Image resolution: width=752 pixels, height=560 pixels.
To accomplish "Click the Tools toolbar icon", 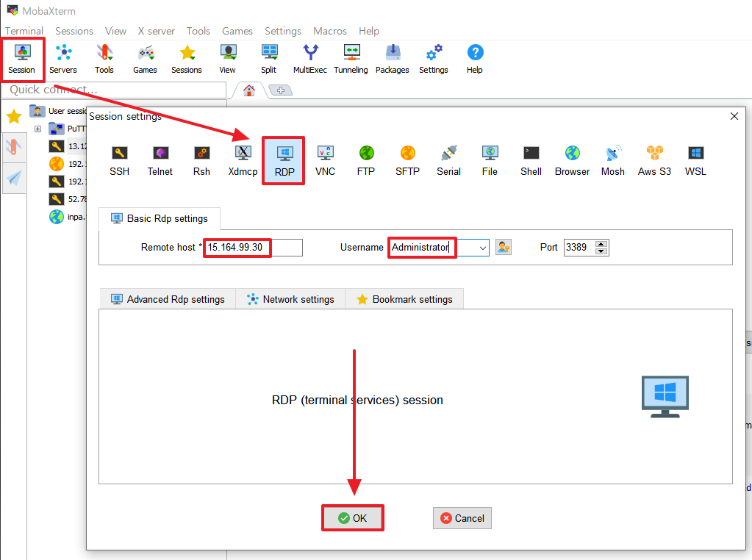I will pos(104,59).
